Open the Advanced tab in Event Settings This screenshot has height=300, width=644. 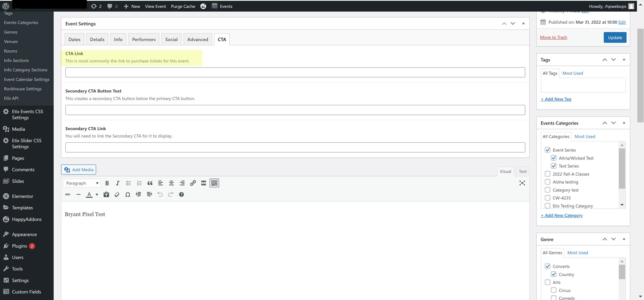click(x=197, y=40)
